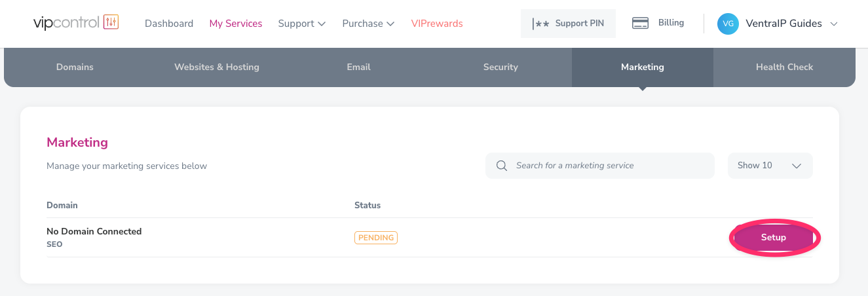
Task: Select the Security tab
Action: pos(500,67)
